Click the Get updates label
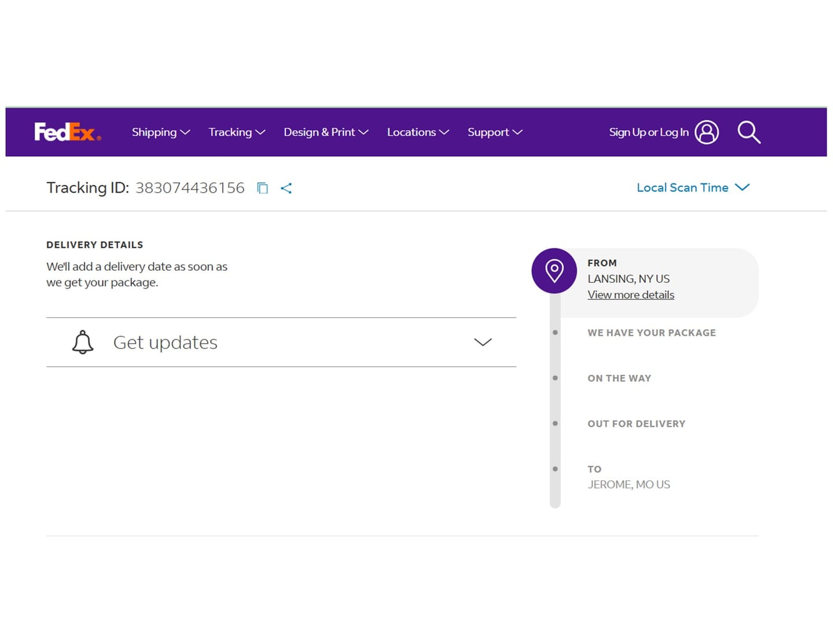833x644 pixels. pyautogui.click(x=165, y=343)
